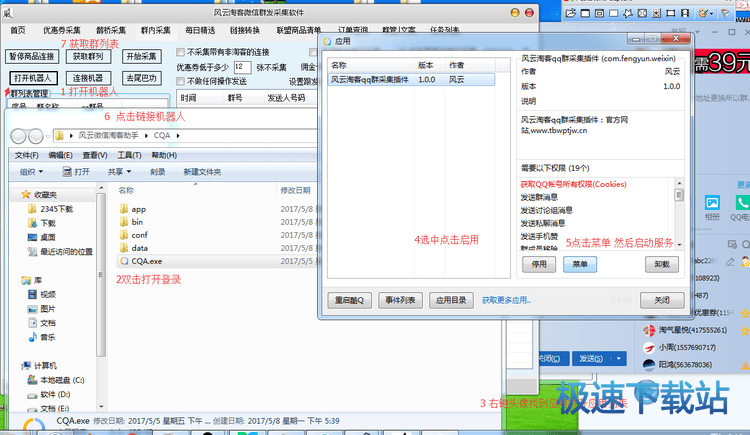This screenshot has width=750, height=435.
Task: Click the CQA.exe file icon
Action: (x=124, y=261)
